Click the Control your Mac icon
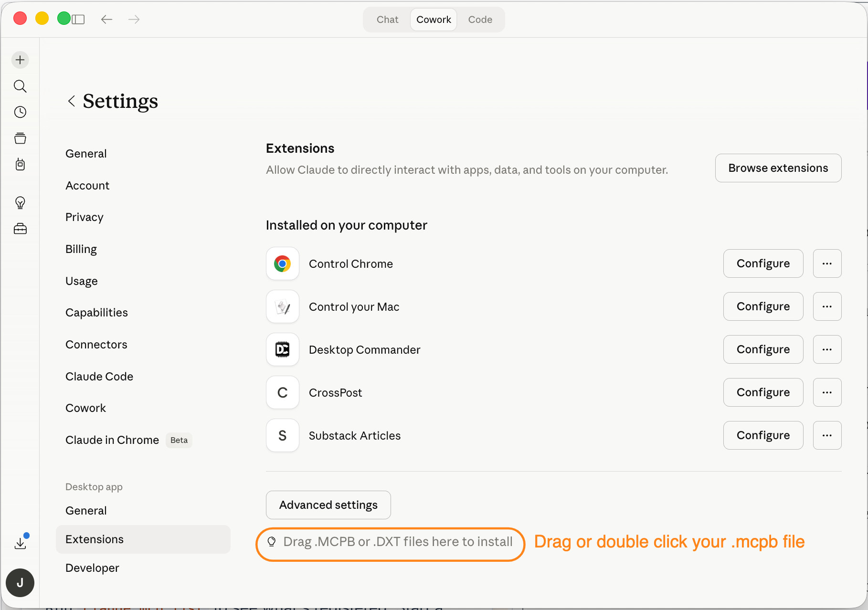Image resolution: width=868 pixels, height=610 pixels. 283,306
